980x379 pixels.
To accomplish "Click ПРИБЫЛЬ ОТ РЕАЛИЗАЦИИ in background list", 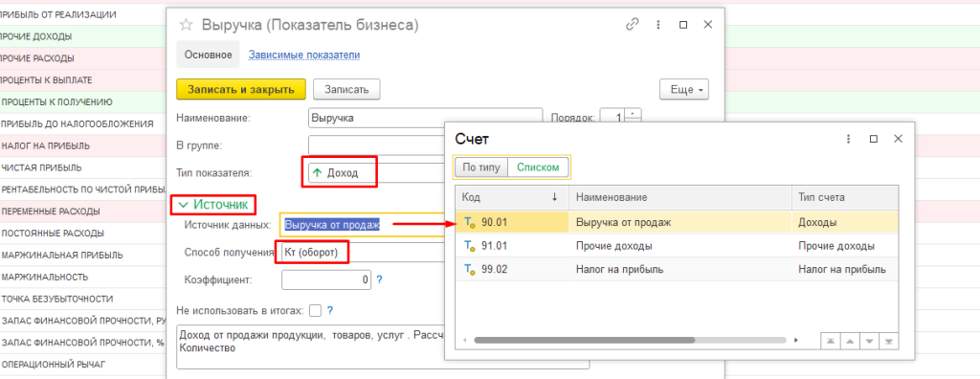I will click(58, 14).
